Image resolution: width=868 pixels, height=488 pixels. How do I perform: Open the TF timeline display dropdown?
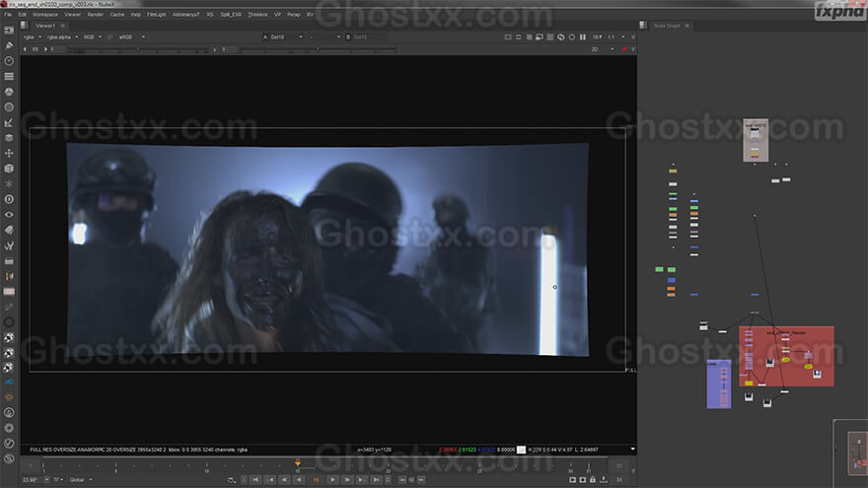(58, 480)
